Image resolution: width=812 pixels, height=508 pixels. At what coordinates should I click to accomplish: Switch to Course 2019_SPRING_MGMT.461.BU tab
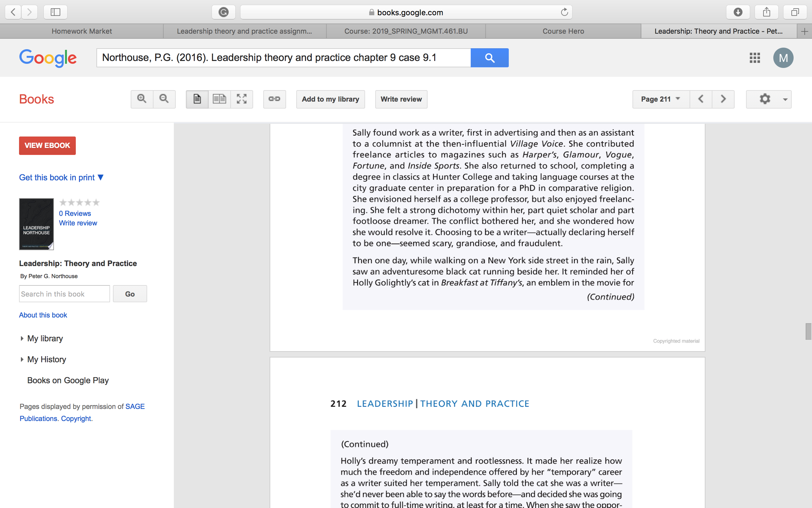coord(406,31)
